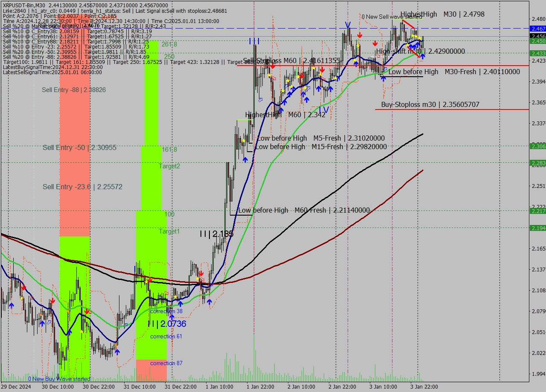The image size is (546, 392).
Task: Select the 'High-shift m30 | 2.42900000' label
Action: tap(421, 51)
